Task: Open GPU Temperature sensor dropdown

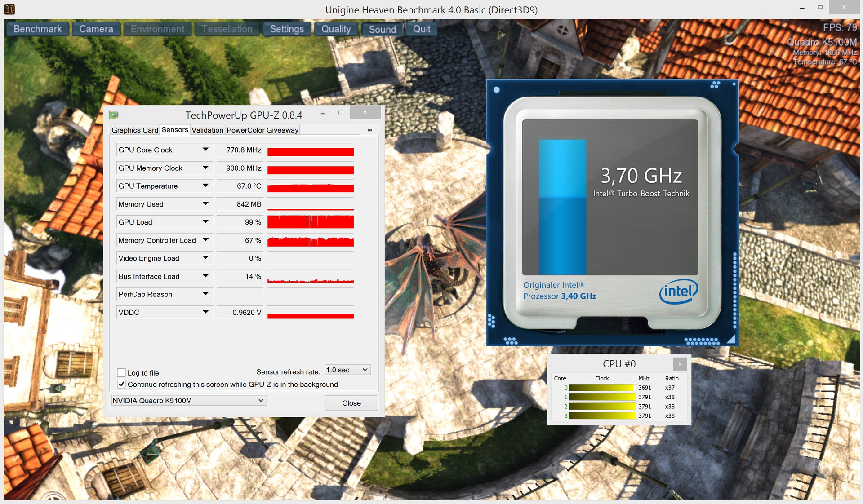Action: pos(205,186)
